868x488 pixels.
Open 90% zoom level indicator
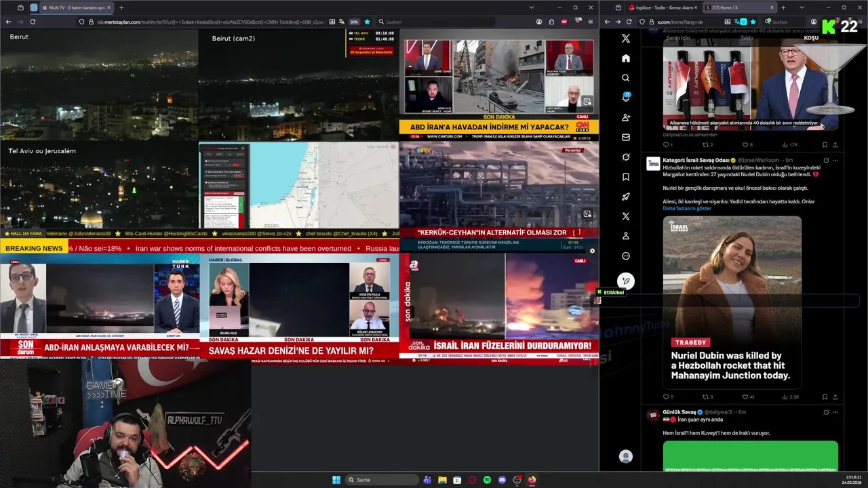(x=354, y=22)
